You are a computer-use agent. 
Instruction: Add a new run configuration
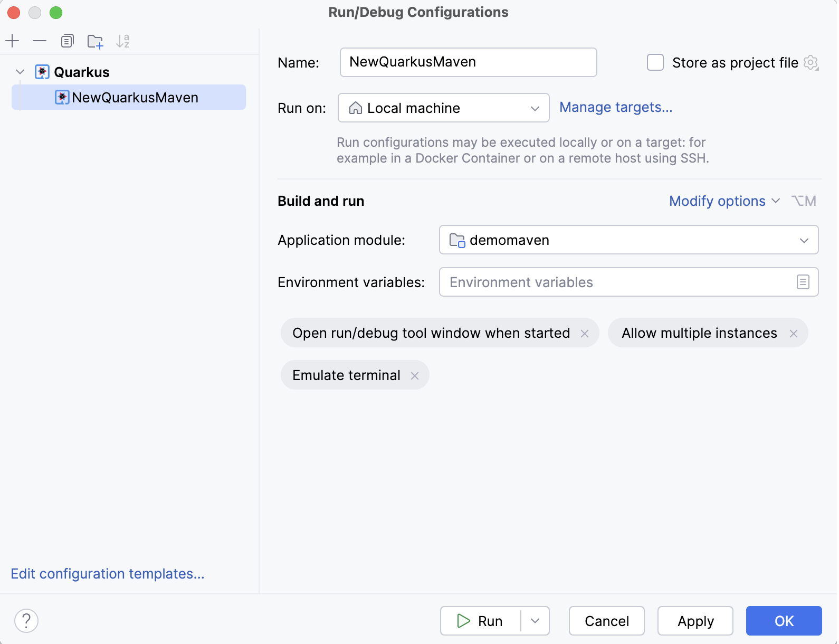pyautogui.click(x=12, y=41)
